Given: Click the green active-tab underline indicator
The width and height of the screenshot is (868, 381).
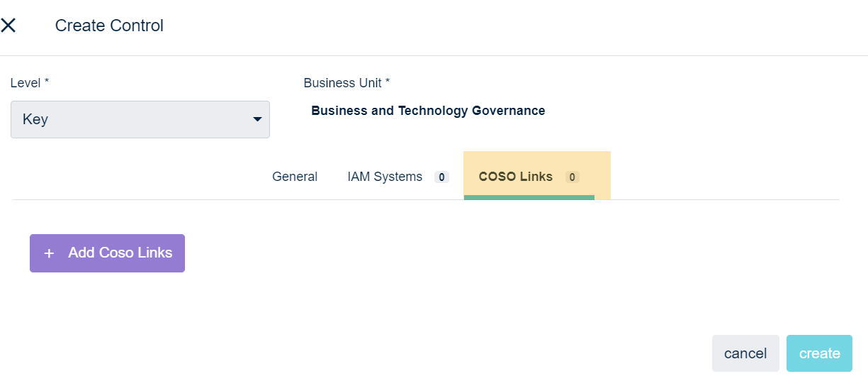Looking at the screenshot, I should [x=529, y=197].
